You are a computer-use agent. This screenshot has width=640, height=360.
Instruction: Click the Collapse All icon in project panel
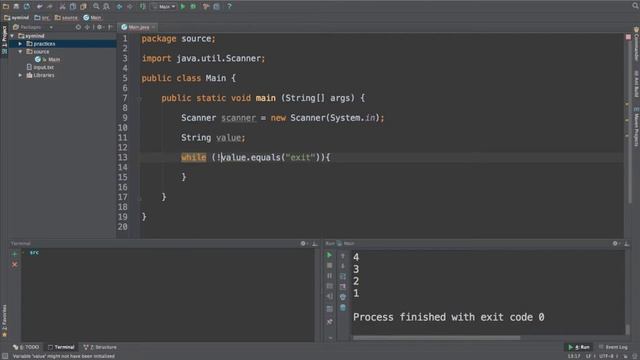click(87, 27)
